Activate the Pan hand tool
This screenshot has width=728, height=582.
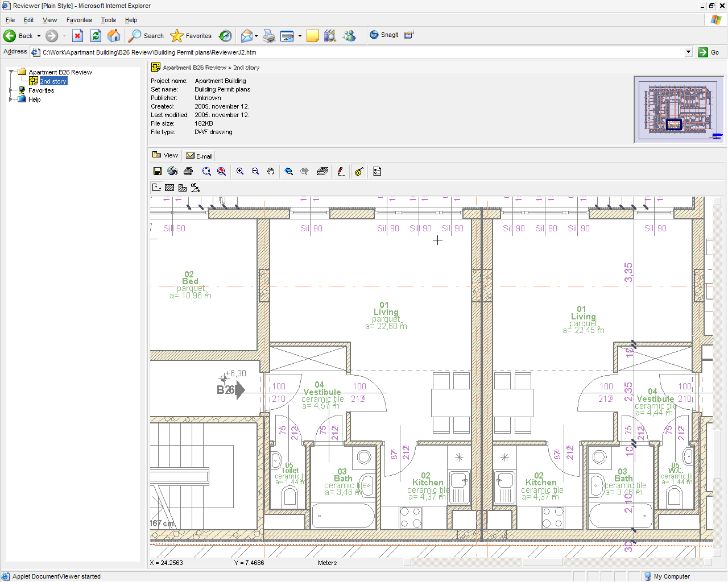[x=271, y=171]
